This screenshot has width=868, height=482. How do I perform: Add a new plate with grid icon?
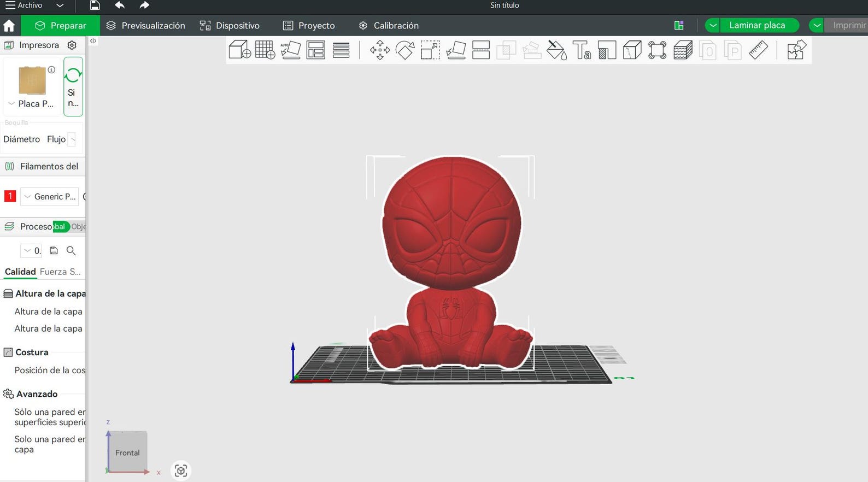pyautogui.click(x=265, y=50)
